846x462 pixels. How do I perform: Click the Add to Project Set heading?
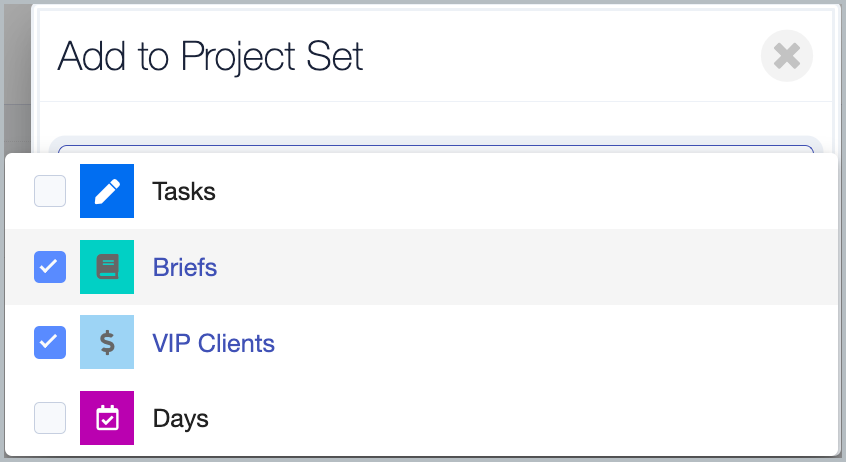point(210,56)
